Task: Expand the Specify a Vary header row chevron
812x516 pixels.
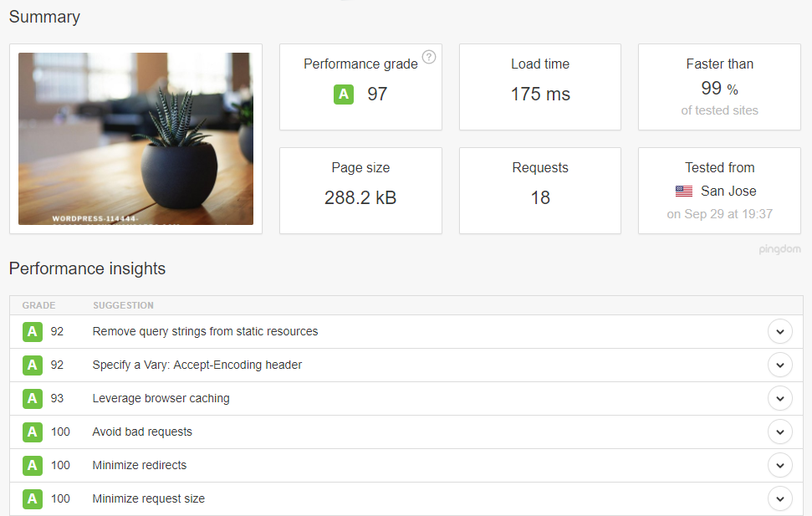Action: 779,365
